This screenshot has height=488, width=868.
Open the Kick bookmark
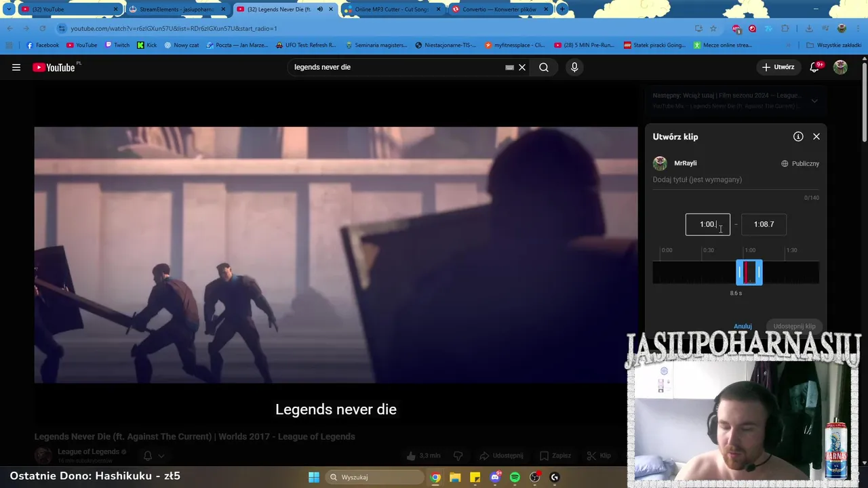(146, 45)
